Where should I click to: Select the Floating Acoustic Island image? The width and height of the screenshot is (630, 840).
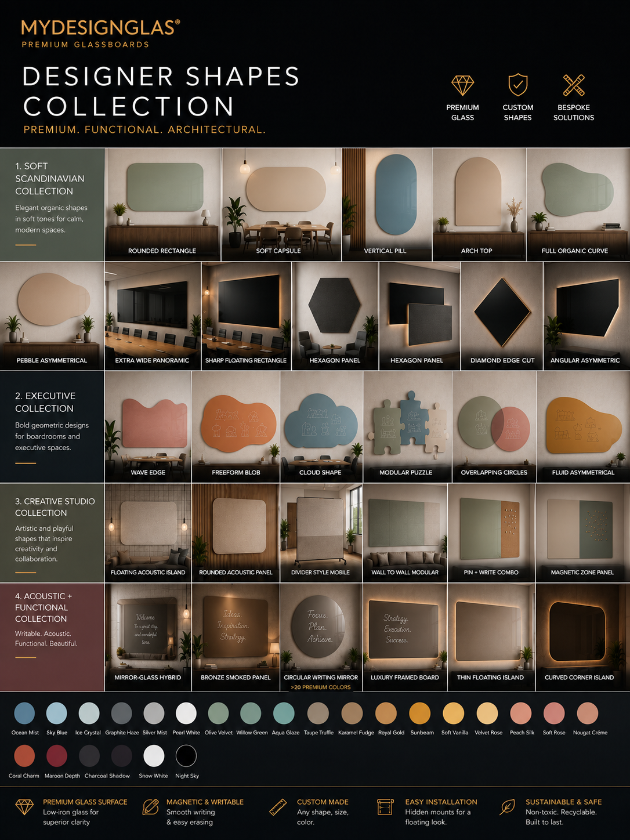pyautogui.click(x=148, y=533)
